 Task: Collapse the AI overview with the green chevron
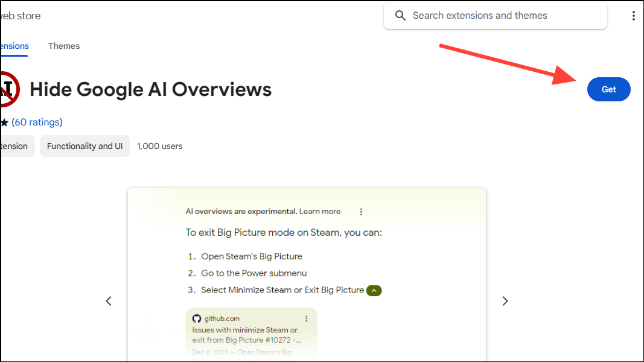point(374,290)
